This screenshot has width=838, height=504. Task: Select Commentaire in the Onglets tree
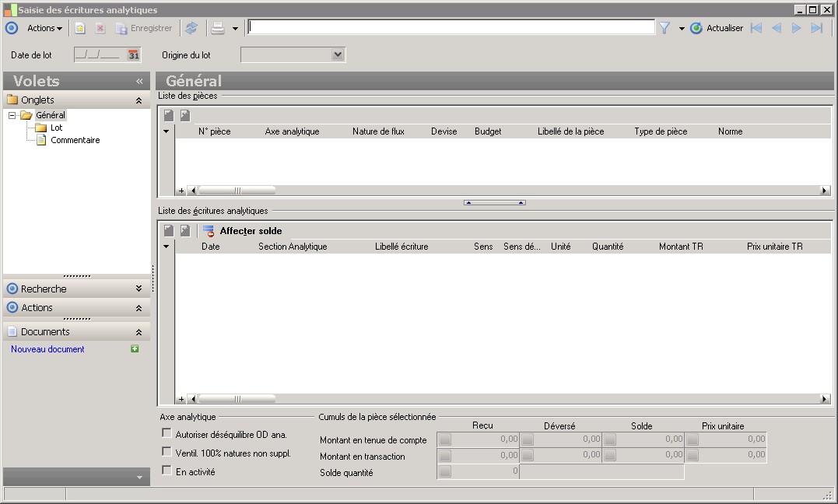coord(75,141)
